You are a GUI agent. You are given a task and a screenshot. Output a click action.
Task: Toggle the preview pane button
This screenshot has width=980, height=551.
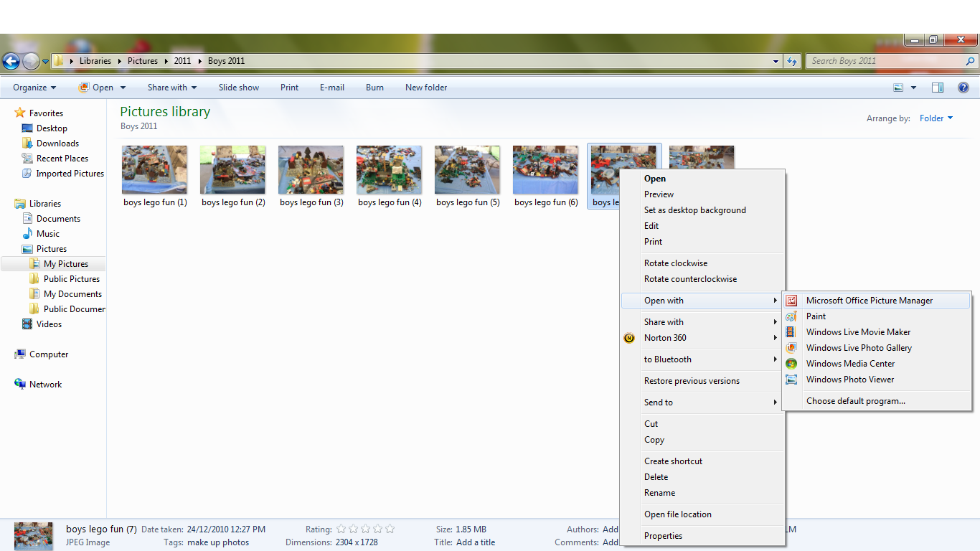[x=937, y=88]
